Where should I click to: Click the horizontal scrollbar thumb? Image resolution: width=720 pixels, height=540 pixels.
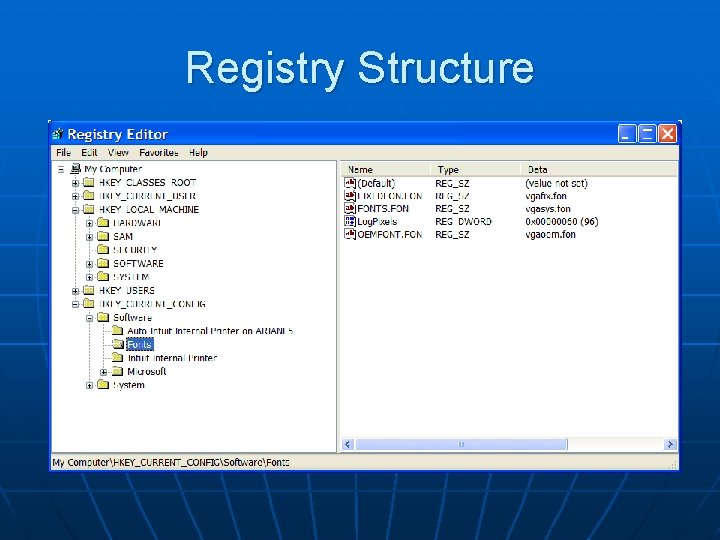461,444
